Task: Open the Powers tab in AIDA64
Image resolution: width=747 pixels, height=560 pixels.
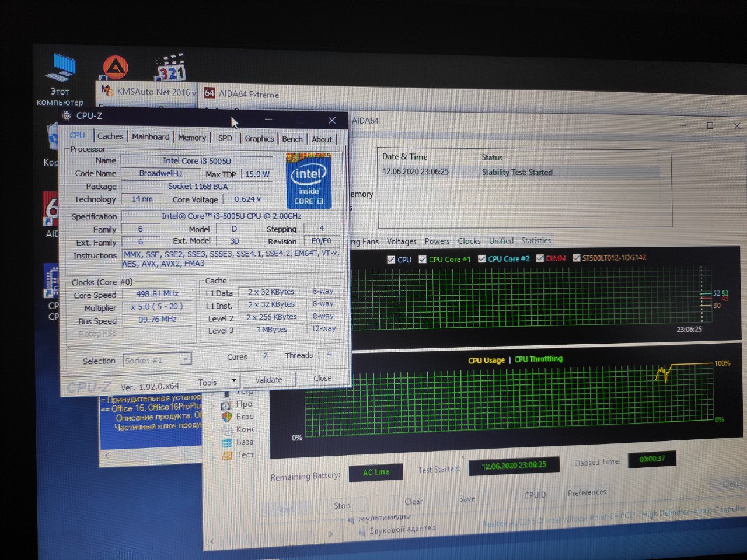Action: (x=437, y=241)
